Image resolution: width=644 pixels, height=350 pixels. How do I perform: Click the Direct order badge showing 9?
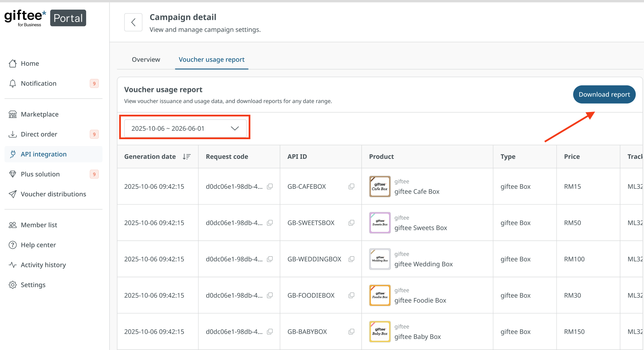tap(94, 134)
